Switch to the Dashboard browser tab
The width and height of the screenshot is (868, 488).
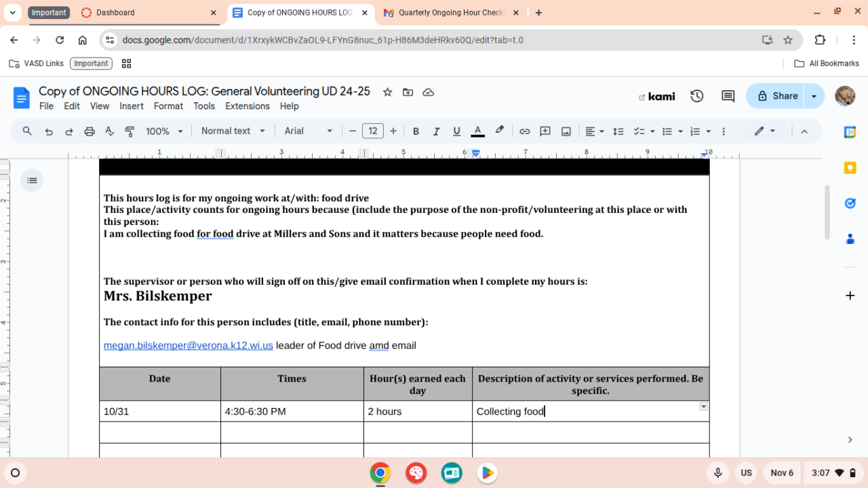148,13
